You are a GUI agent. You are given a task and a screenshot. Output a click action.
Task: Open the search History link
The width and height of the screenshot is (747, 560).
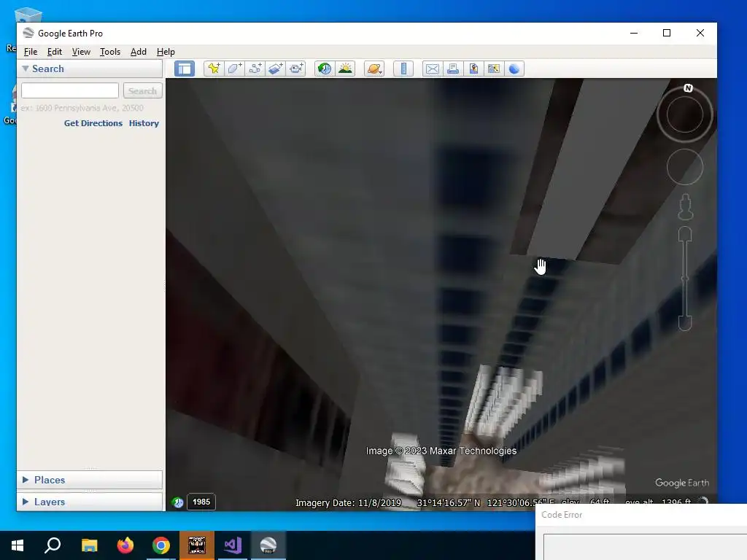tap(144, 122)
